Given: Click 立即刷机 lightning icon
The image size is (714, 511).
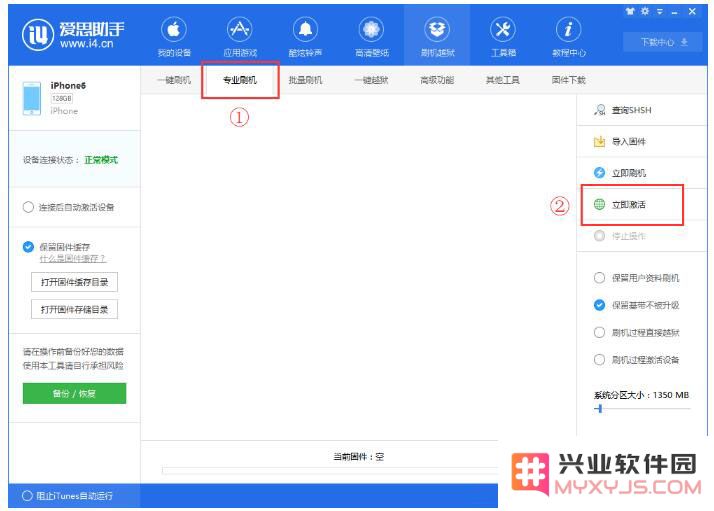Looking at the screenshot, I should [x=599, y=173].
